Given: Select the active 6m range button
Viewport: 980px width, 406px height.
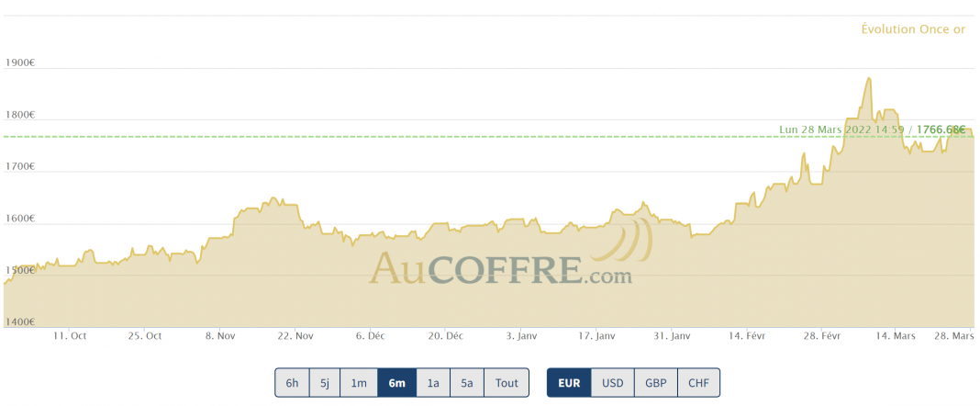Looking at the screenshot, I should coord(396,383).
